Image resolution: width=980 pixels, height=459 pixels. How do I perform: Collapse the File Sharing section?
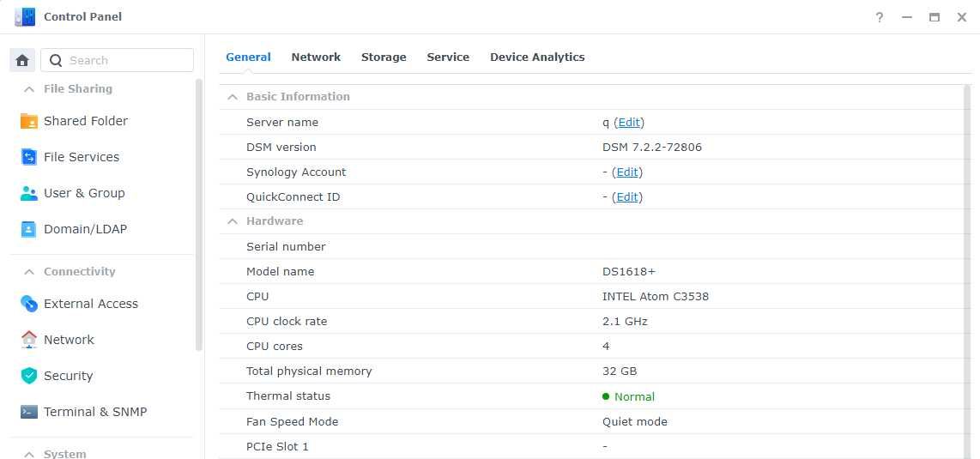click(29, 89)
